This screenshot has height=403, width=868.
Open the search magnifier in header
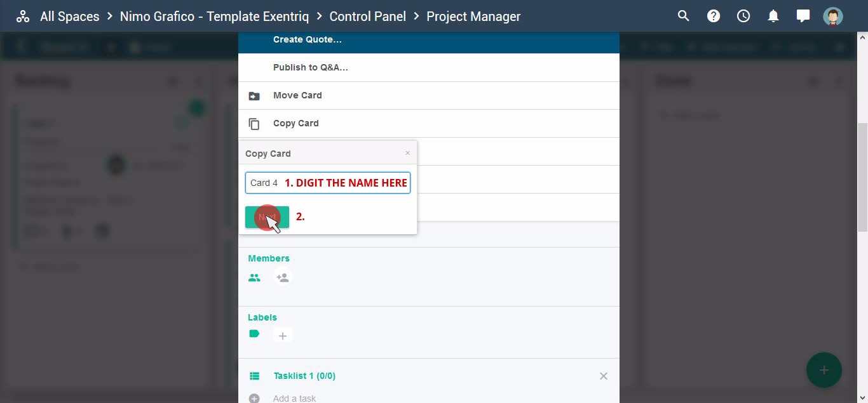point(684,16)
